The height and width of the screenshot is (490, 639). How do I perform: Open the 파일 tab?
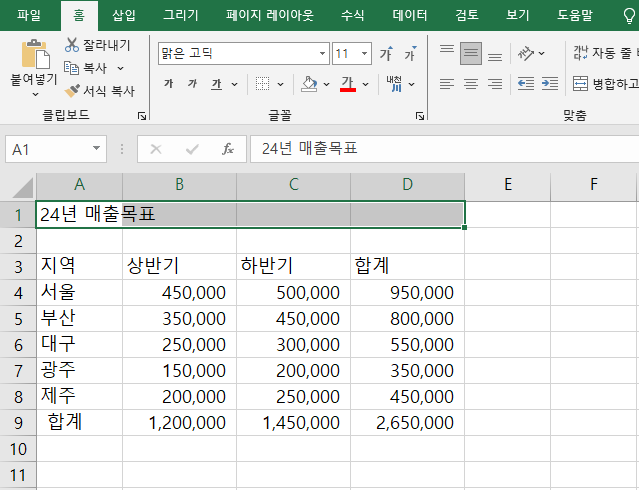point(29,15)
